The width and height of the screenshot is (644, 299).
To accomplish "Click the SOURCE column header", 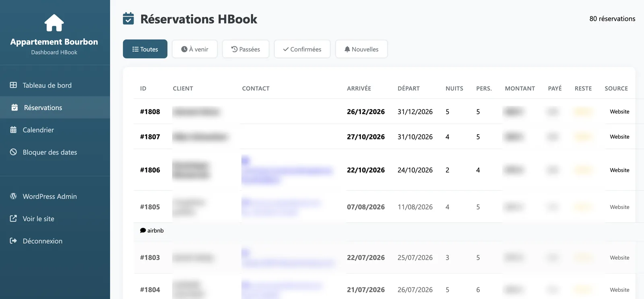I will coord(616,88).
